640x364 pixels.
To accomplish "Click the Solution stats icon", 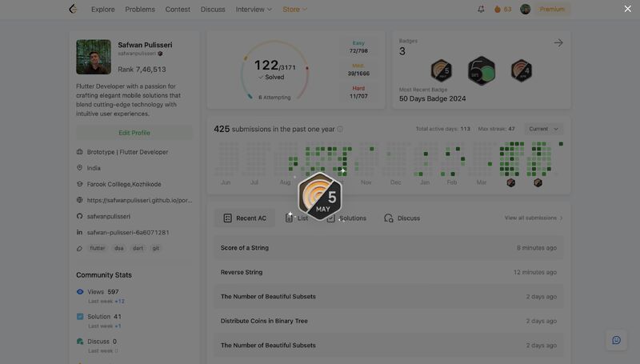I will 80,316.
